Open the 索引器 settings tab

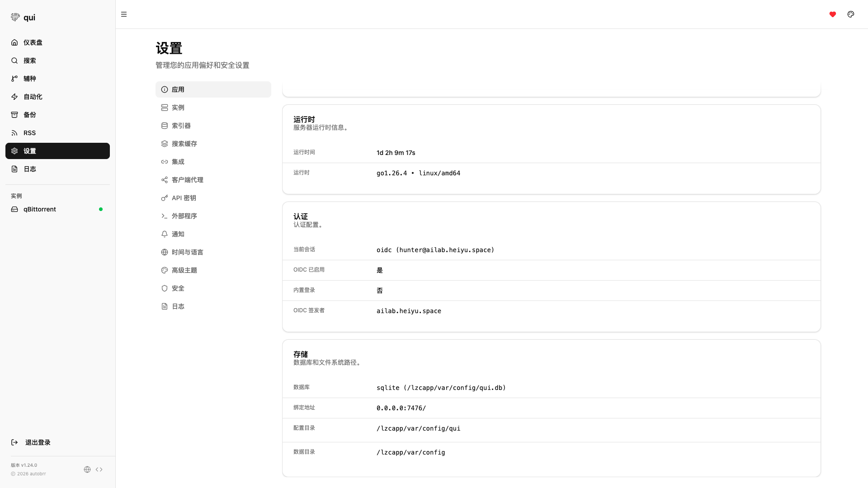[x=213, y=126]
